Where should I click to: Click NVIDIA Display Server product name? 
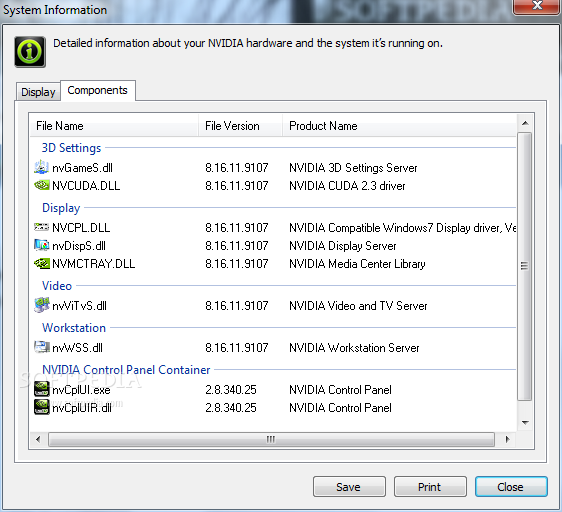343,246
